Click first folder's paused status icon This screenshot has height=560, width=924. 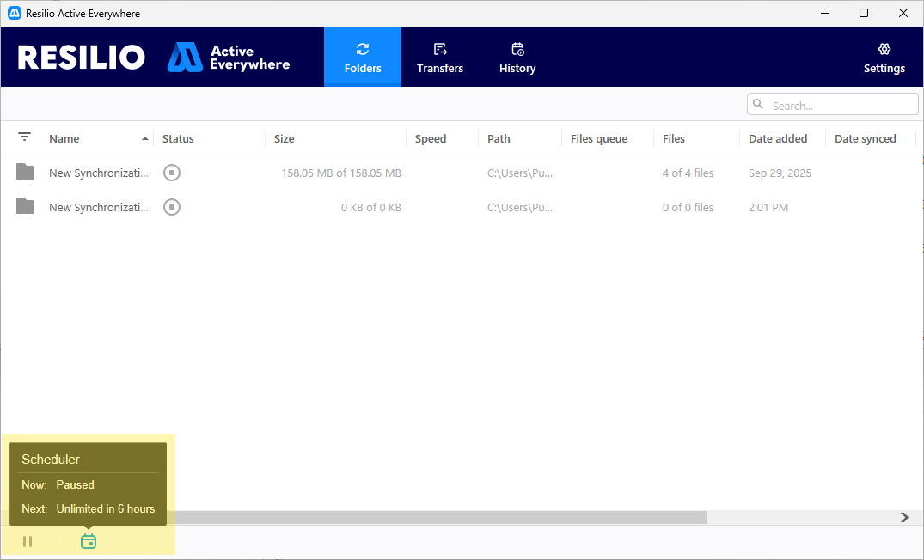(172, 173)
